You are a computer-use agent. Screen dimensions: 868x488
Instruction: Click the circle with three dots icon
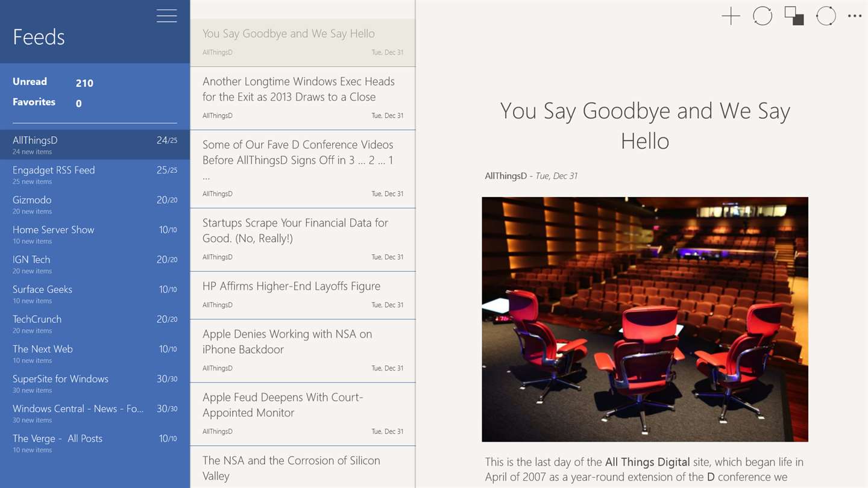tap(826, 16)
